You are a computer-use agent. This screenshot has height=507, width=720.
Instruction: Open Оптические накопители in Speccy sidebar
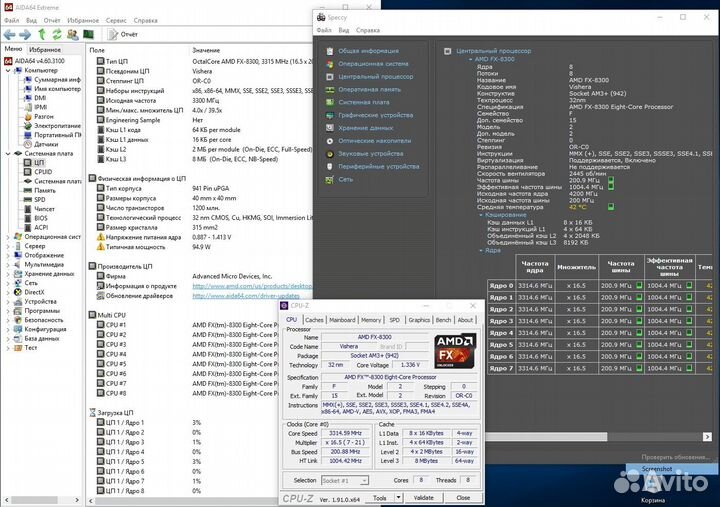375,141
